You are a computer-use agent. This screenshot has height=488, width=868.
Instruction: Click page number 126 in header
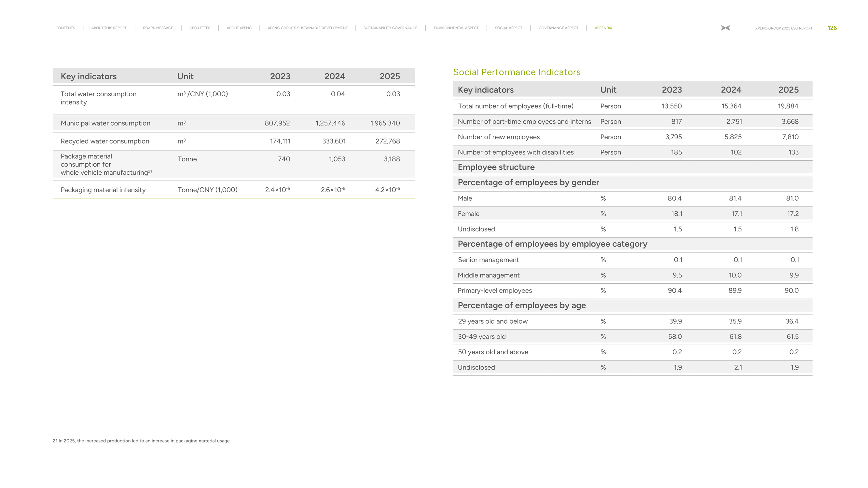click(832, 28)
